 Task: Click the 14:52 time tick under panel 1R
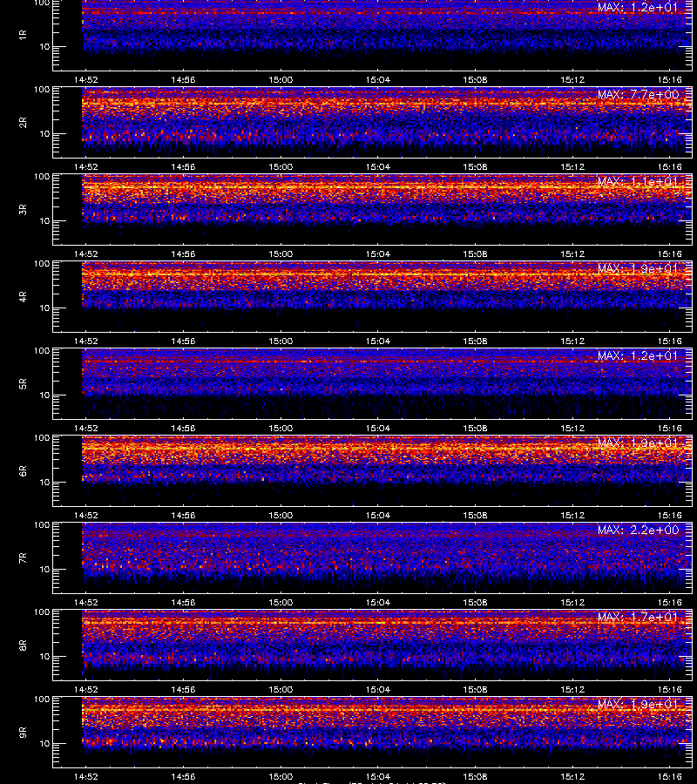point(86,79)
